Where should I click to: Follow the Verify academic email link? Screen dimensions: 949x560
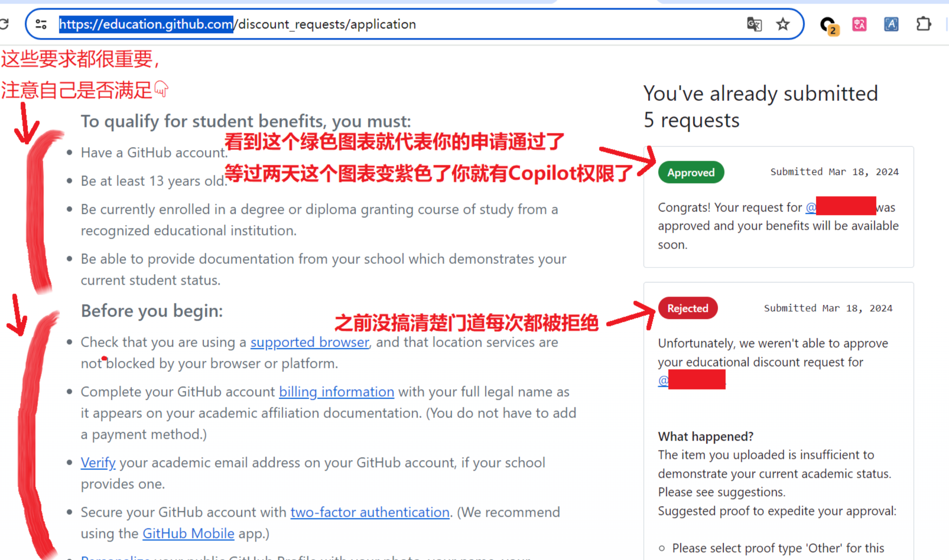[x=98, y=462]
